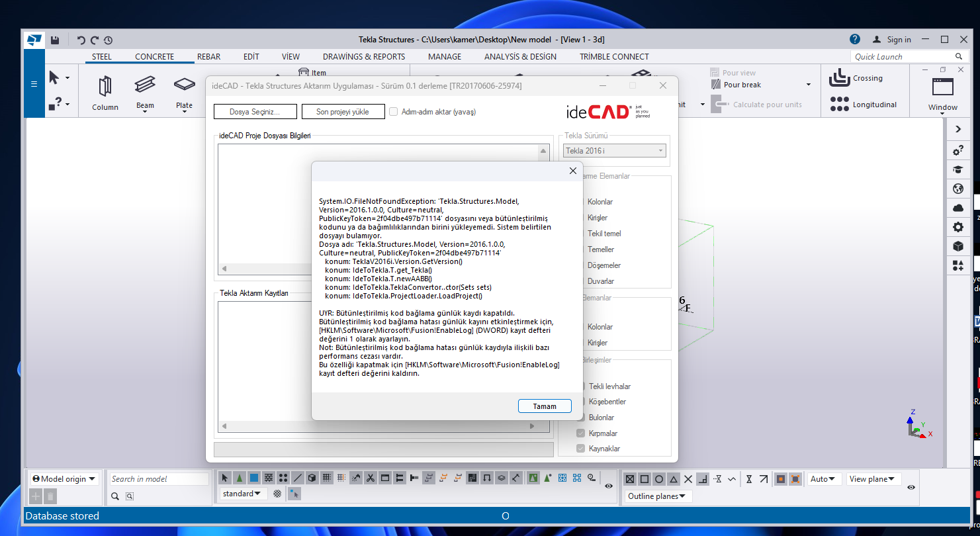Close the error message dialog with X
The width and height of the screenshot is (980, 536).
pos(573,171)
